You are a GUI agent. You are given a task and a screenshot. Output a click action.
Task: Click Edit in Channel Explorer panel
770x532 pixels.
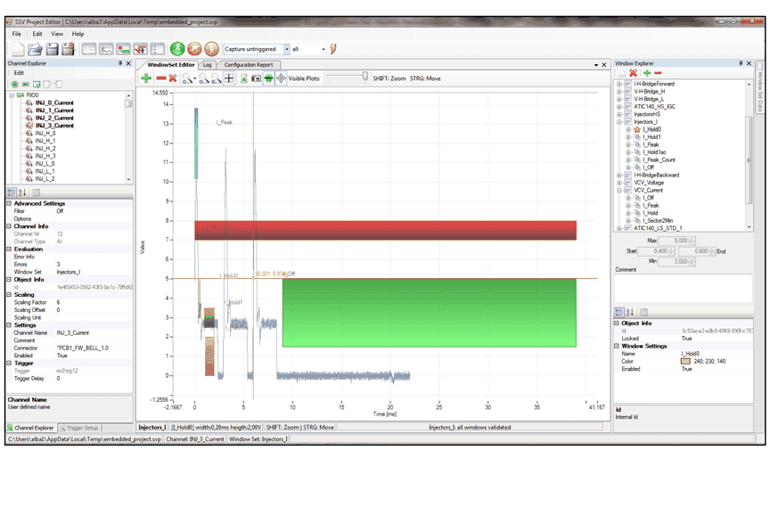coord(19,73)
